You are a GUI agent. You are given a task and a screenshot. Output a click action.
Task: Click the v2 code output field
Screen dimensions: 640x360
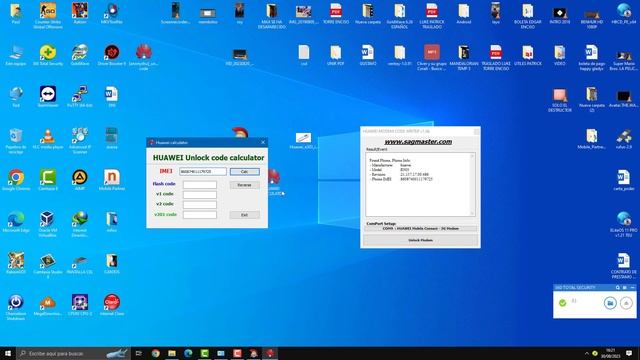tap(200, 204)
